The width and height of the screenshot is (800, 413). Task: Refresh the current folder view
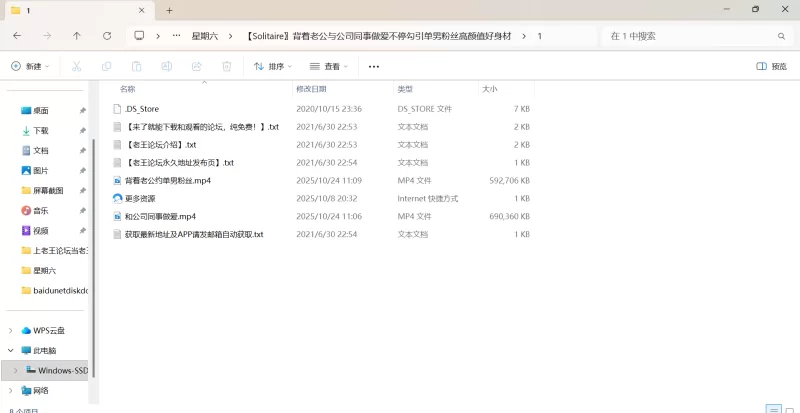click(107, 36)
